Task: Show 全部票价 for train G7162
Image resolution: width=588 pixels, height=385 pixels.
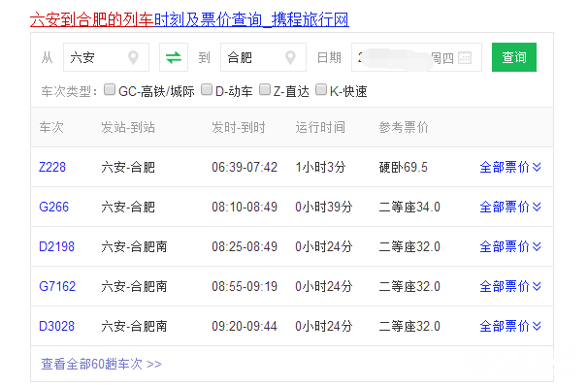Action: (x=510, y=286)
